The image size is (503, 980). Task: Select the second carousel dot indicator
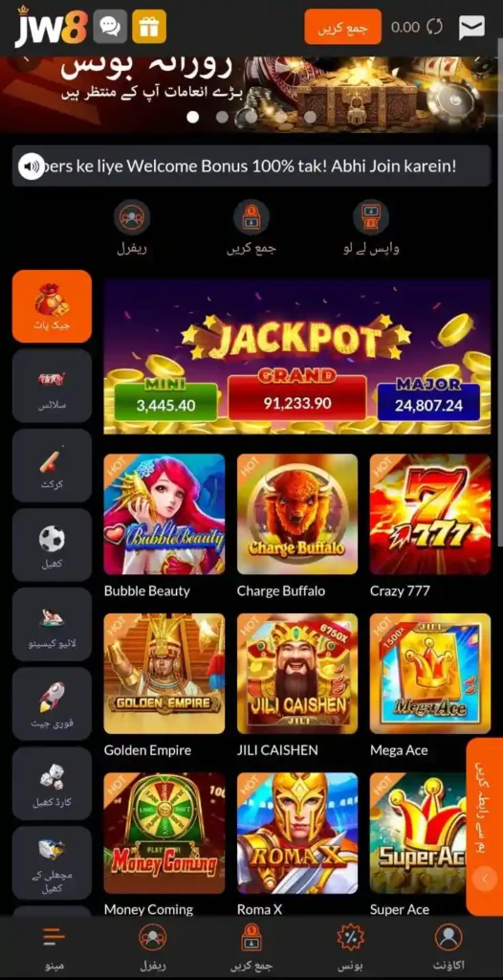click(x=222, y=117)
